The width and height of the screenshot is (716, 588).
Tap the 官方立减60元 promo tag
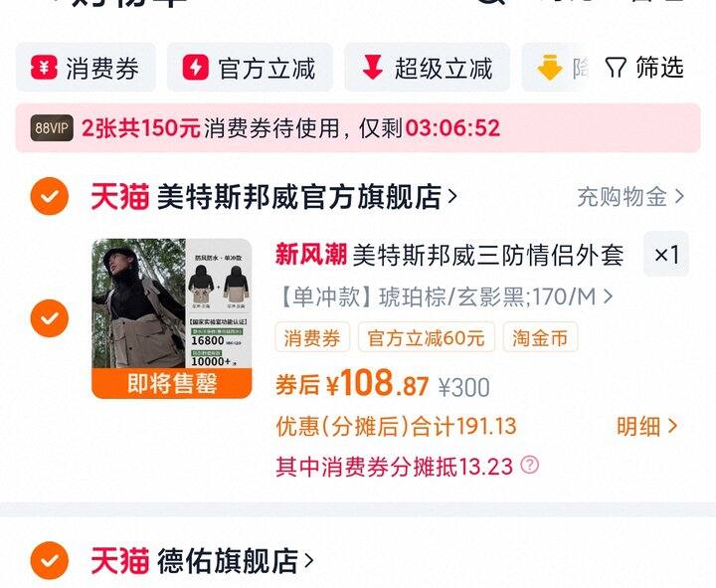click(x=427, y=337)
